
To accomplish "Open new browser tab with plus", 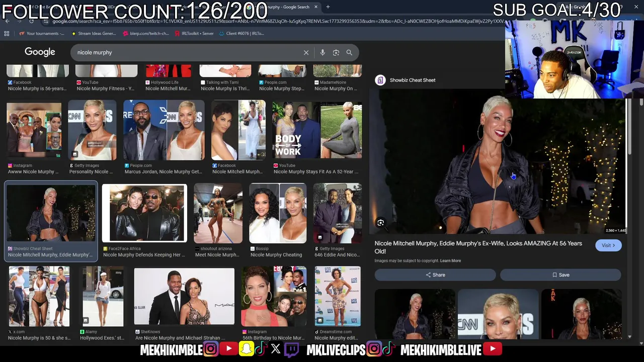I will (328, 7).
